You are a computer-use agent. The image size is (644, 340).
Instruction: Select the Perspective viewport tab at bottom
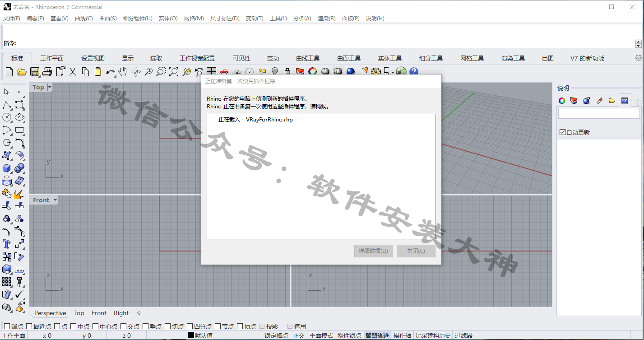tap(50, 313)
